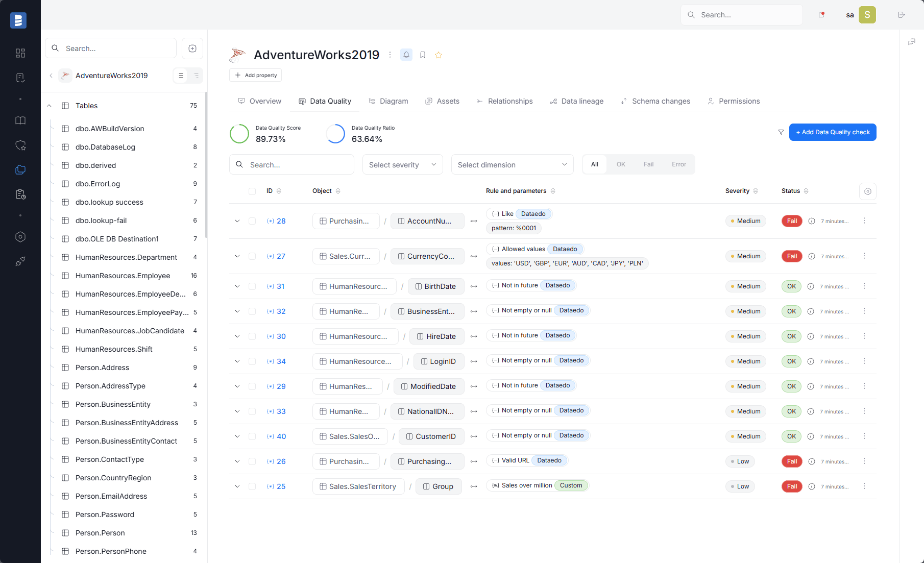Open the business glossary book icon in the left rail

click(20, 120)
